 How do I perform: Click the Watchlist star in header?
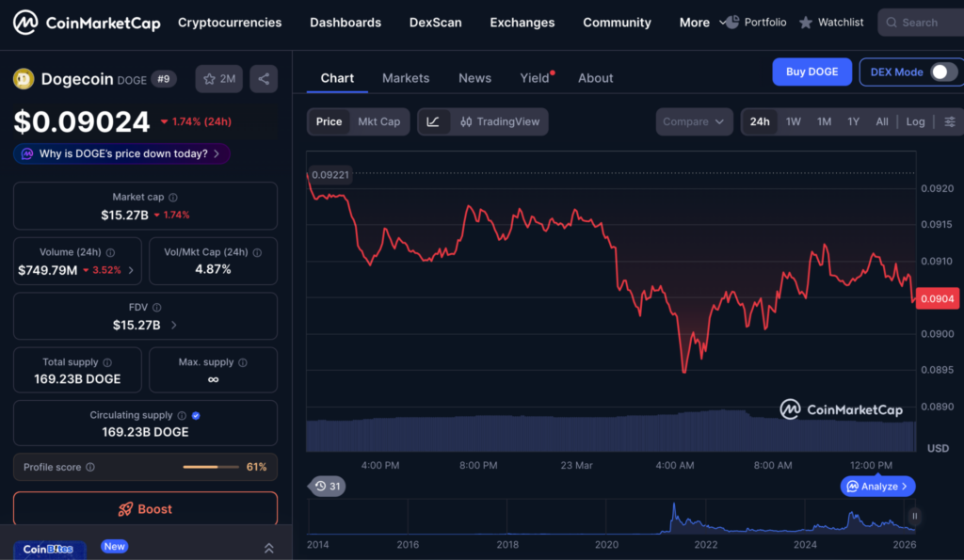pos(806,23)
